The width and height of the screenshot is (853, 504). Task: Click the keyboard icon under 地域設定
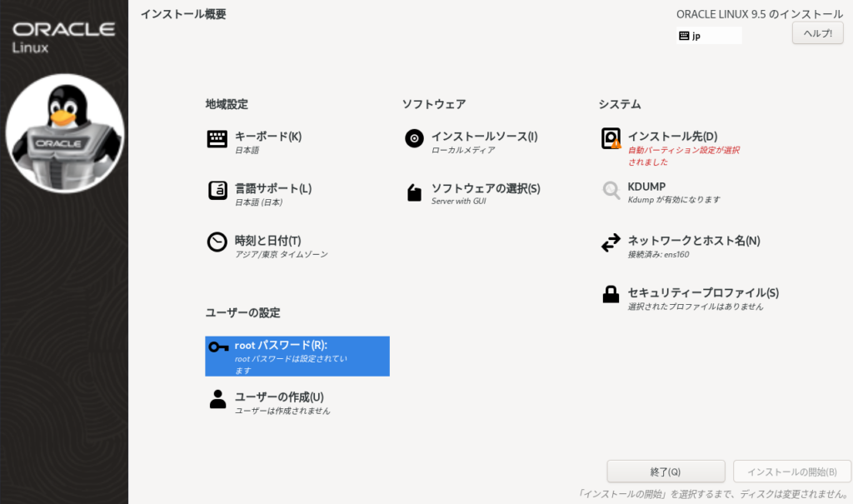217,139
